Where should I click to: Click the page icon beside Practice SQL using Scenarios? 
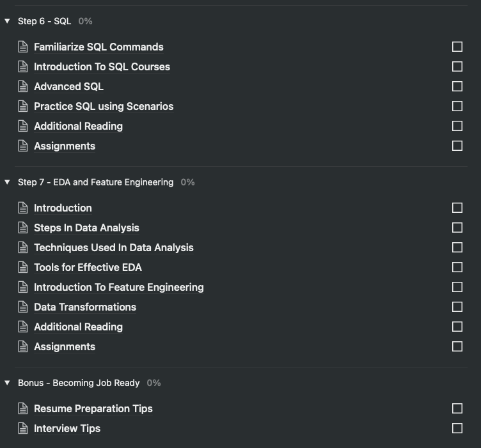[23, 106]
